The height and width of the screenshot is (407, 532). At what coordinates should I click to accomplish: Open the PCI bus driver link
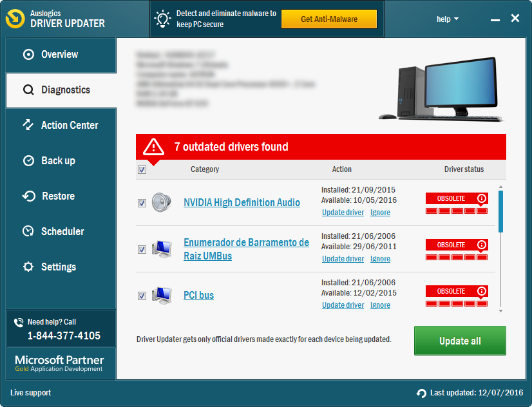[199, 295]
